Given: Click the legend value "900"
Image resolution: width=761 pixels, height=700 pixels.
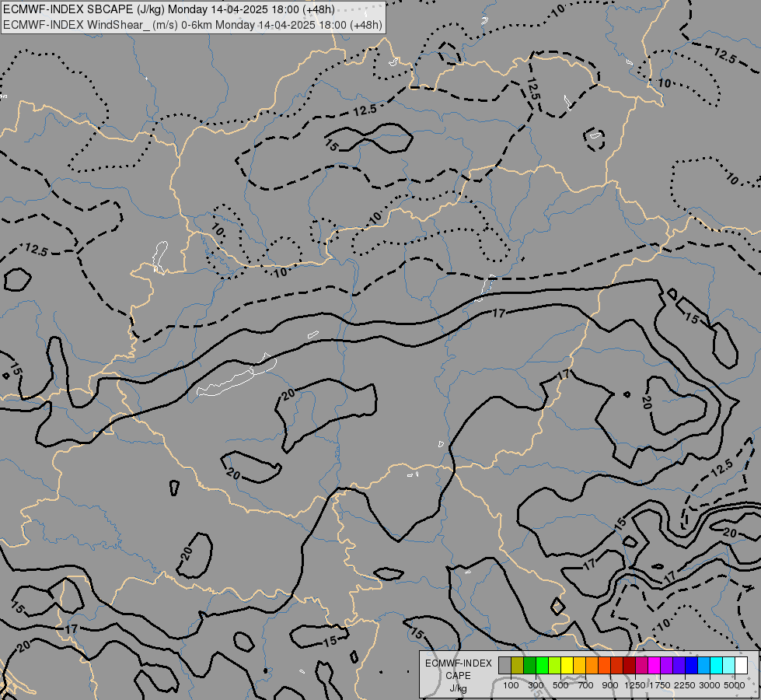Looking at the screenshot, I should 610,685.
